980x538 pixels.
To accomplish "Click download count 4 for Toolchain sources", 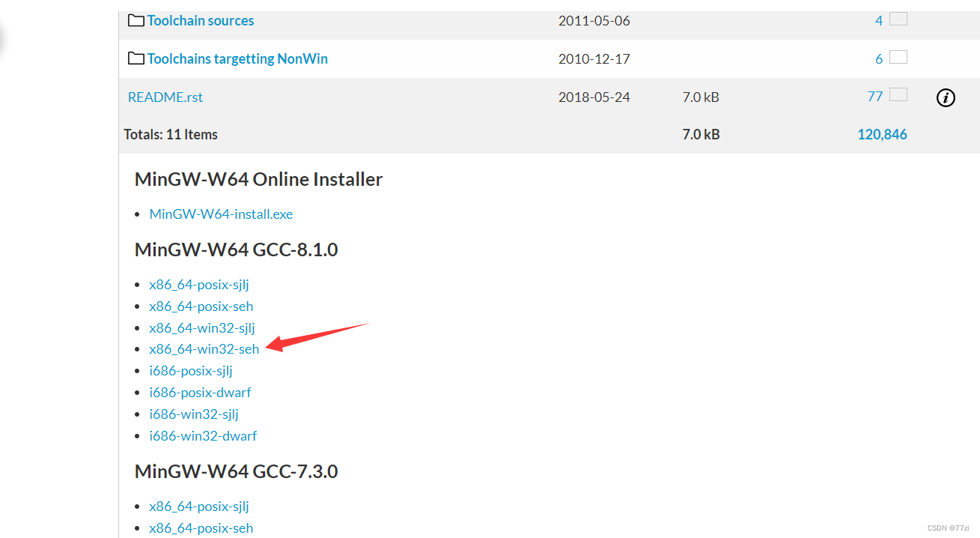I will pyautogui.click(x=879, y=21).
